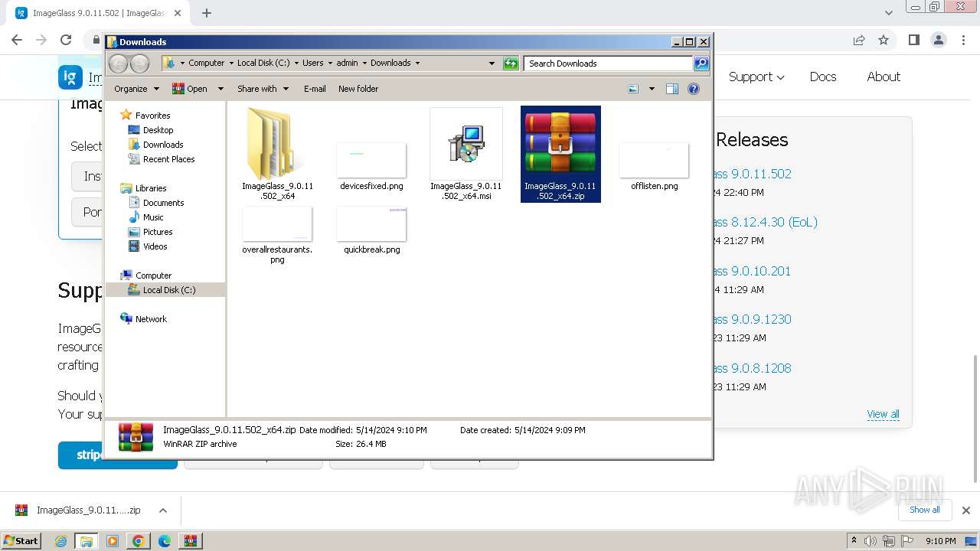The width and height of the screenshot is (980, 551).
Task: Click Users in the address breadcrumb
Action: [x=312, y=63]
